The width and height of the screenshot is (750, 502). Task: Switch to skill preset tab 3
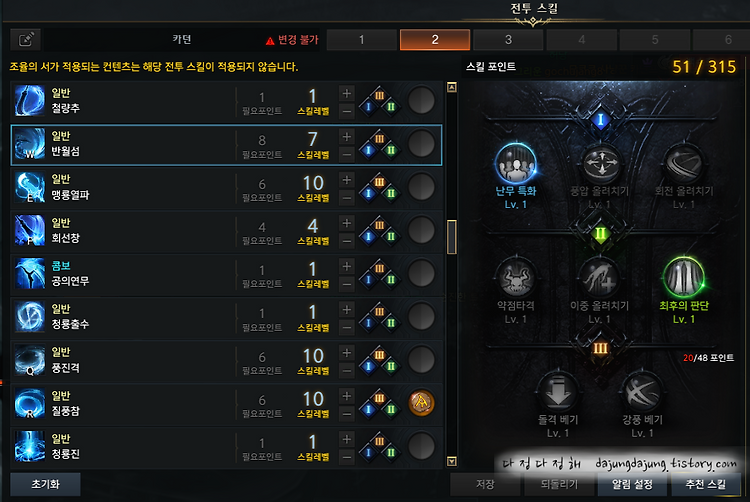(x=508, y=40)
